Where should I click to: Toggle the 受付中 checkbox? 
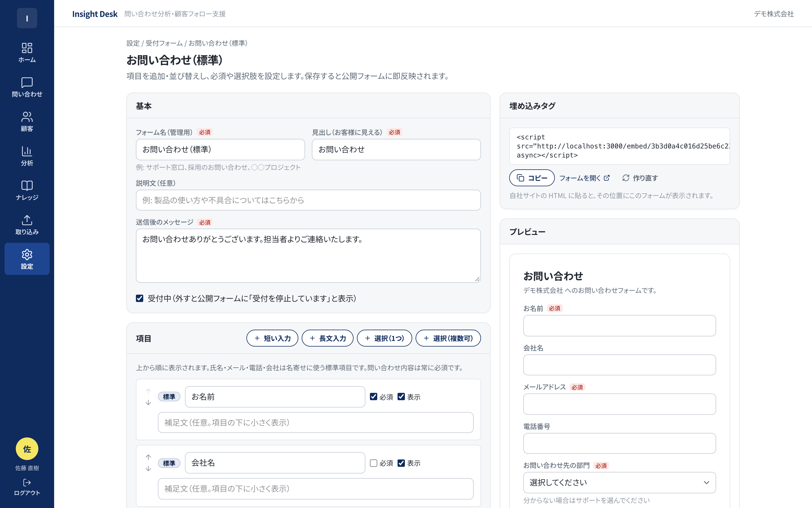140,298
